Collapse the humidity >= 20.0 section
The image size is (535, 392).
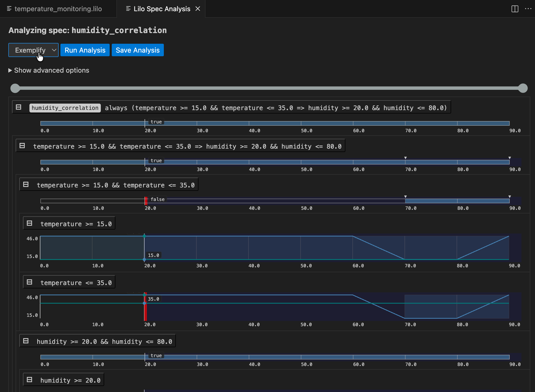coord(29,380)
